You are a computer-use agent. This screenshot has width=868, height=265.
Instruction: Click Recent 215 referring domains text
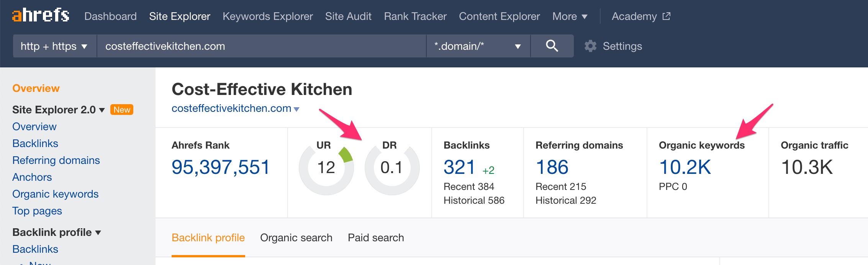point(561,186)
